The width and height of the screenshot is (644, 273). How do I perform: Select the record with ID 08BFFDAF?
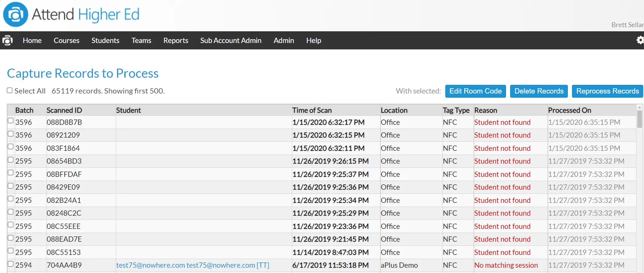coord(11,173)
